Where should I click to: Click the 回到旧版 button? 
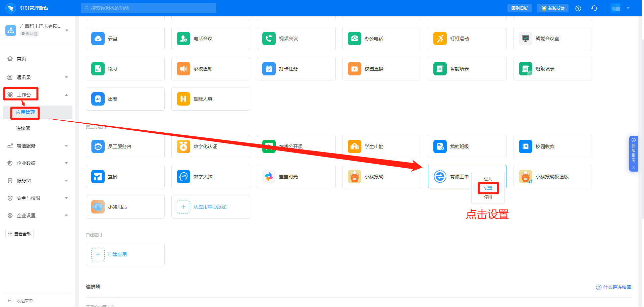(x=519, y=8)
